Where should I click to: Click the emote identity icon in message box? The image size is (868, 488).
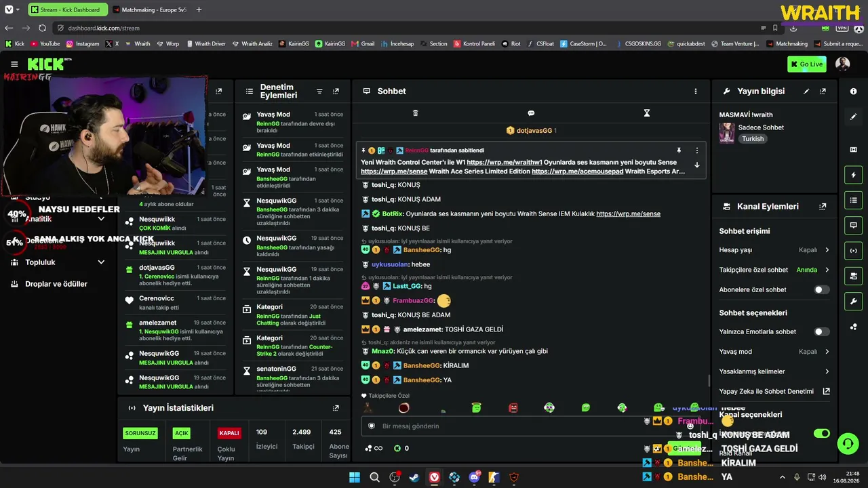pos(372,426)
